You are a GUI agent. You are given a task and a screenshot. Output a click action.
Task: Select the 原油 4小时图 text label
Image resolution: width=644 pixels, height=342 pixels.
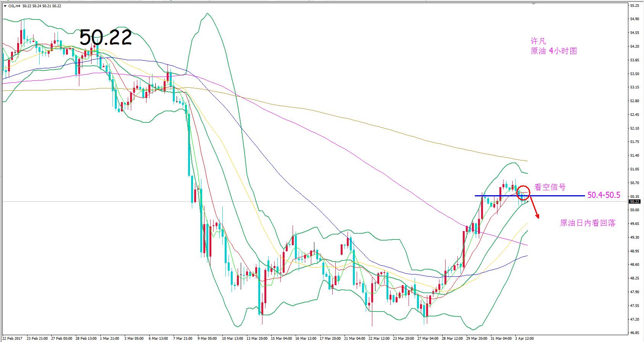coord(554,51)
